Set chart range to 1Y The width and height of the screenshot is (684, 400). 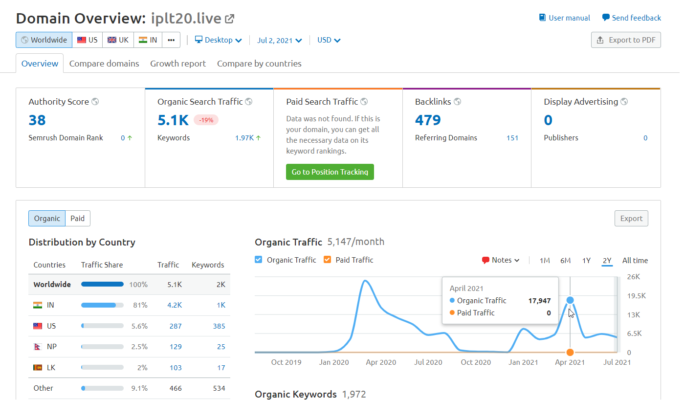pyautogui.click(x=586, y=260)
